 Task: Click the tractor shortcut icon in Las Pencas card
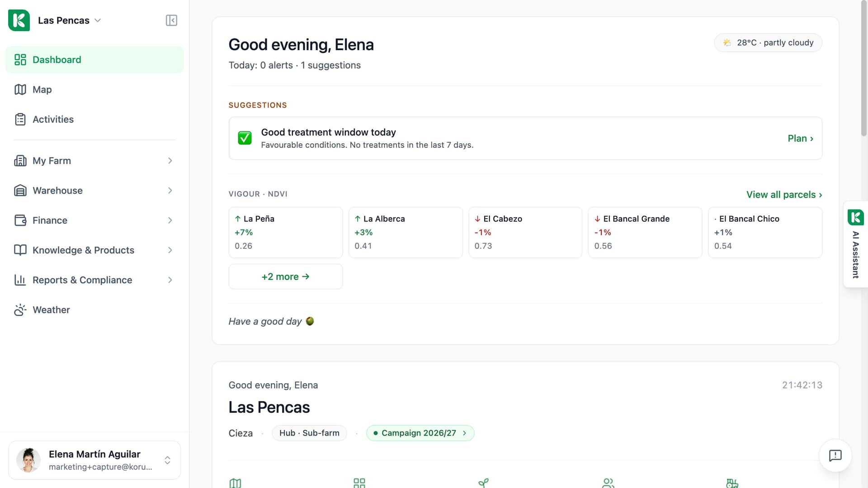(x=732, y=483)
